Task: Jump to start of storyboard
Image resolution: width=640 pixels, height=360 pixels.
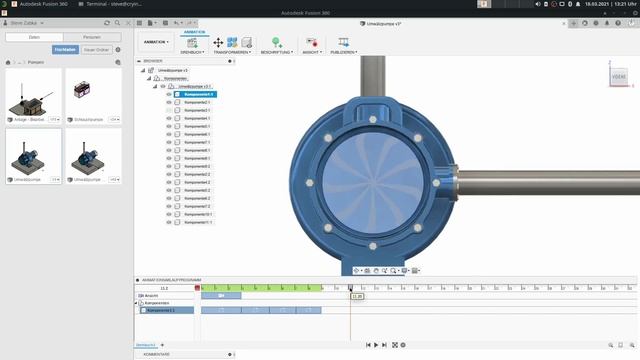Action: tap(368, 345)
